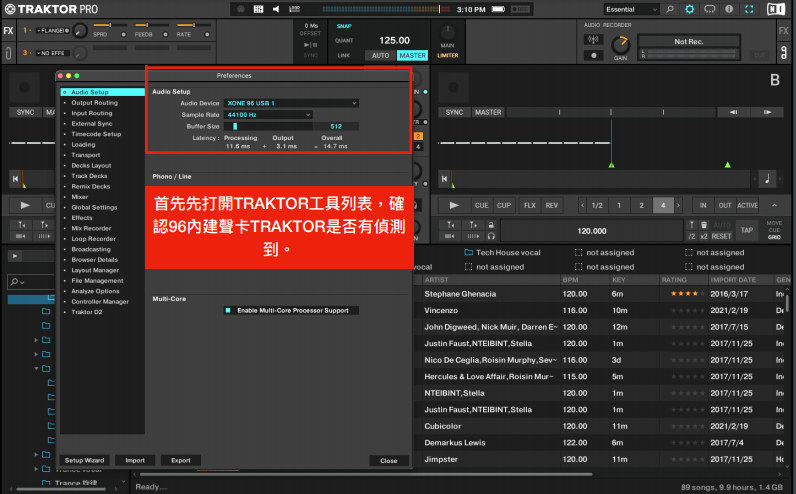Screen dimensions: 796x494
Task: Start recording with the record dot button
Action: [x=593, y=55]
